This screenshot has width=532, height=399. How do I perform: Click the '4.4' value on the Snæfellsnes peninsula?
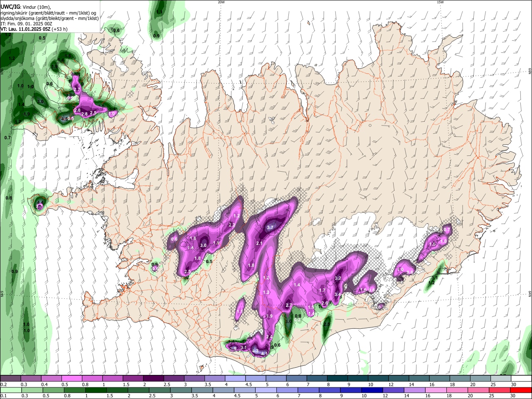40,202
